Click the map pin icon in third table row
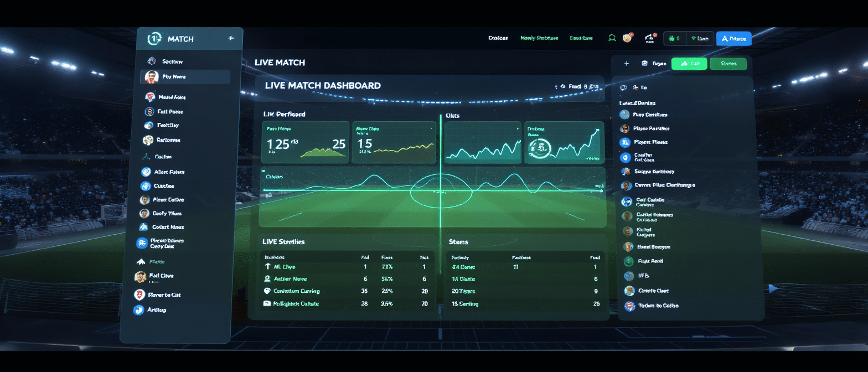 click(x=267, y=291)
